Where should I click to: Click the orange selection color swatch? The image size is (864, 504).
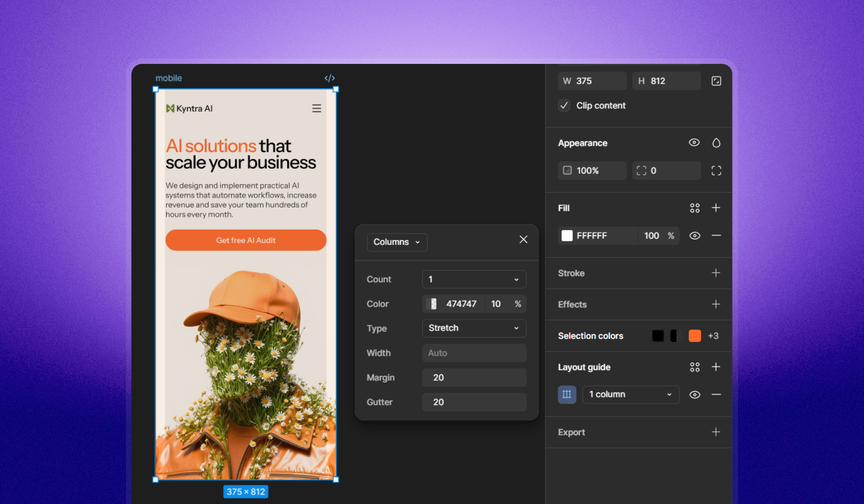coord(694,336)
